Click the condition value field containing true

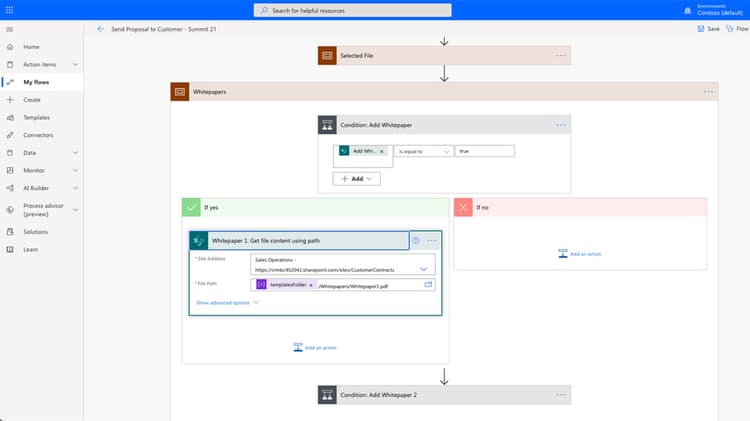coord(485,152)
